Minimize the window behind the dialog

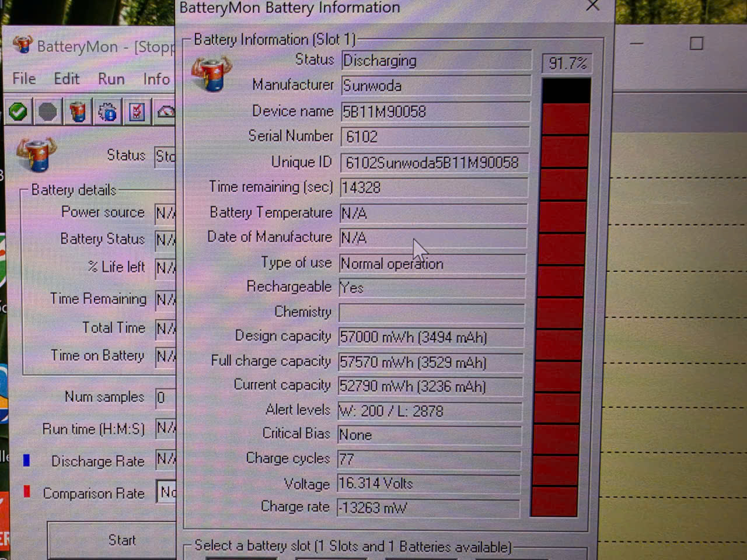(x=636, y=44)
